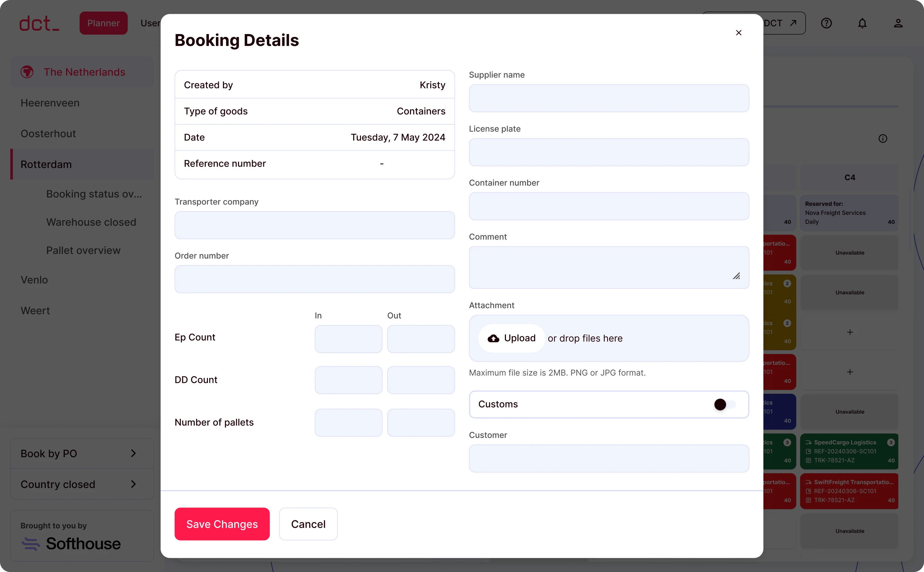924x572 pixels.
Task: Click the Cancel button
Action: [x=308, y=524]
